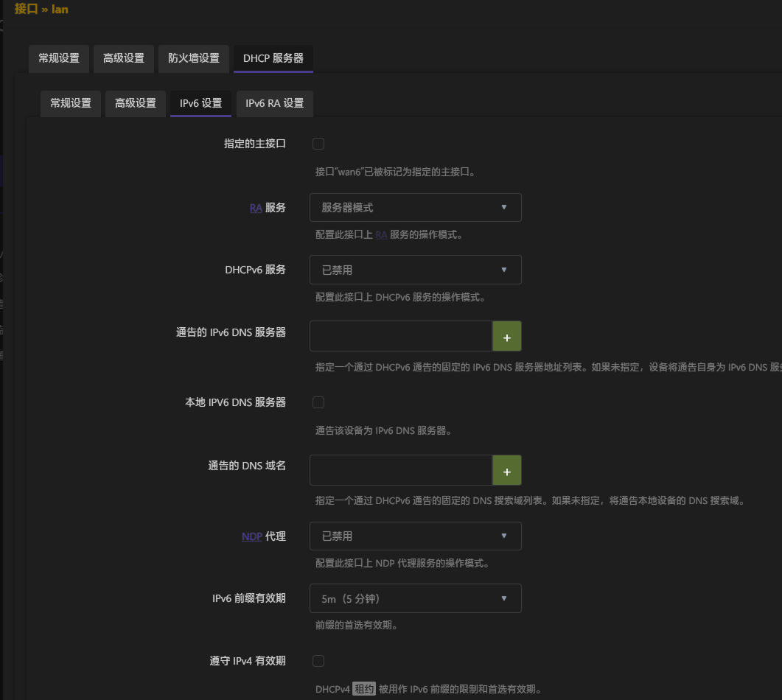This screenshot has width=782, height=700.
Task: Switch to the IPv6 RA 设置 sub-tab
Action: [x=274, y=103]
